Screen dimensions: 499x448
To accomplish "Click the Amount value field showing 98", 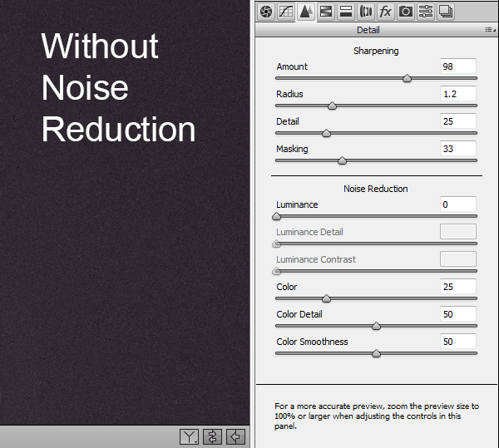I will point(458,66).
